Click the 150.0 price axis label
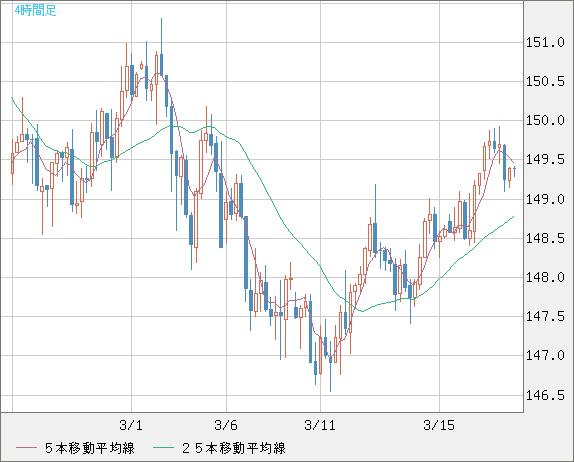 (x=545, y=120)
